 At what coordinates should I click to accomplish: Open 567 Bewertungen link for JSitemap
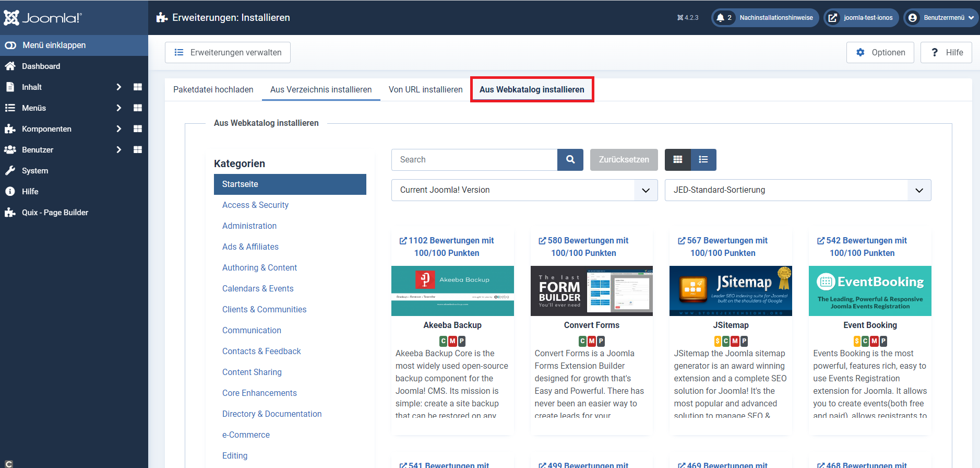click(x=723, y=247)
